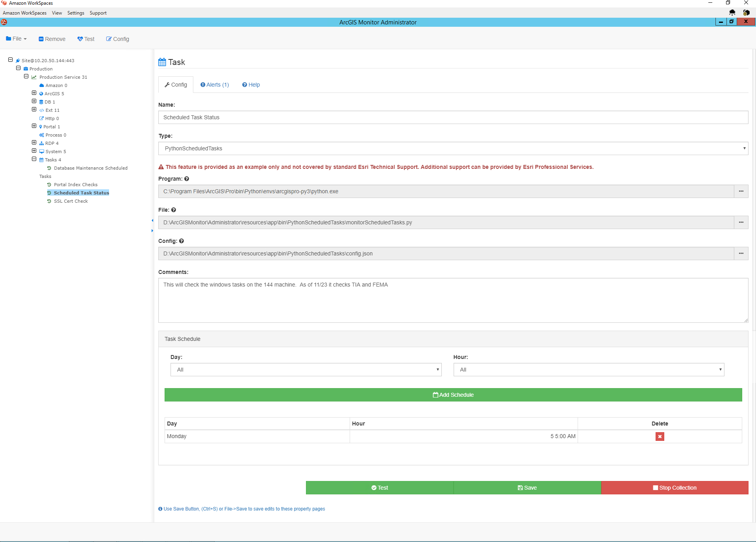This screenshot has width=756, height=542.
Task: Collapse the Production folder node
Action: pyautogui.click(x=19, y=68)
